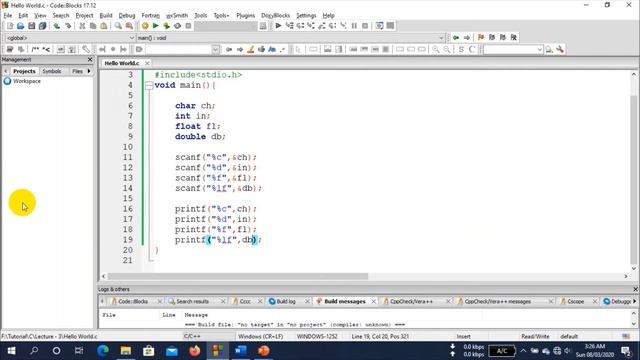The image size is (640, 360).
Task: Click the Open file toolbar icon
Action: click(x=20, y=26)
